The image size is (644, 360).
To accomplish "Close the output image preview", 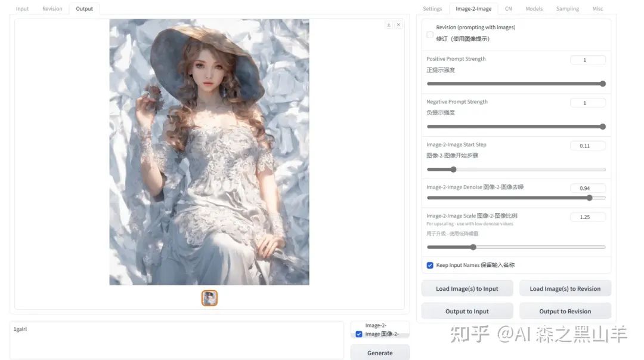I will click(398, 25).
